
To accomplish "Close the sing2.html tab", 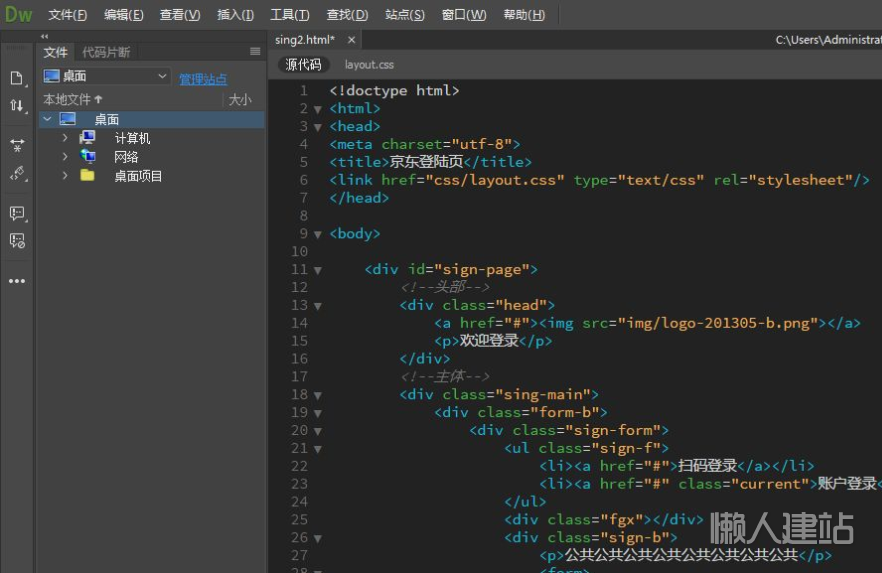I will point(351,40).
